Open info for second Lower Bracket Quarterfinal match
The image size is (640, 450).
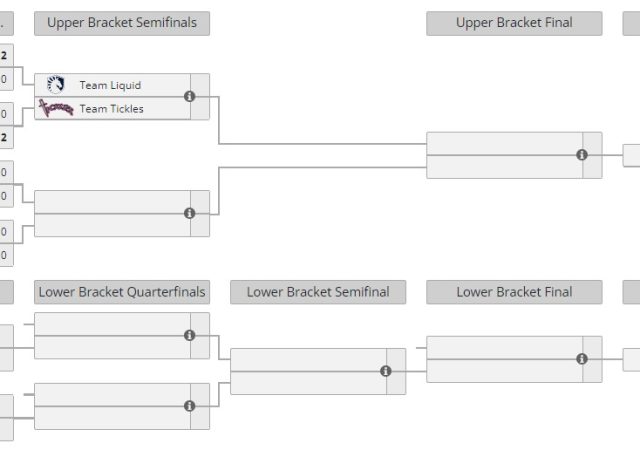point(190,406)
